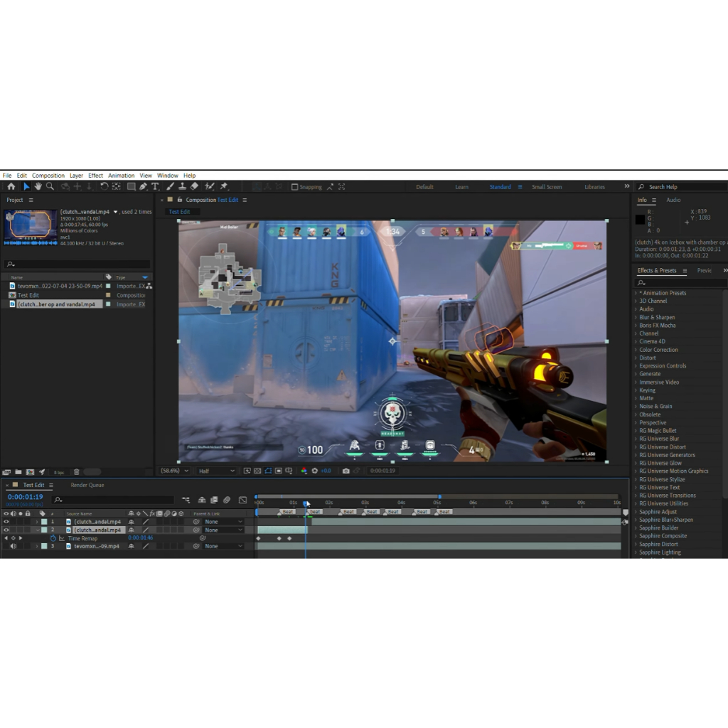This screenshot has width=728, height=728.
Task: Select the Hand tool in the toolbar
Action: coord(38,187)
